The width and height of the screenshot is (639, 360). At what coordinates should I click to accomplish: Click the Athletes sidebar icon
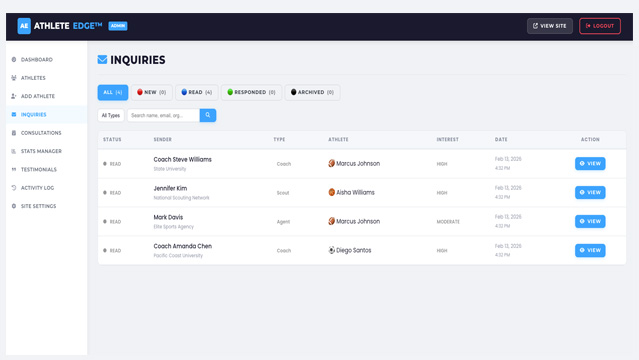[14, 78]
